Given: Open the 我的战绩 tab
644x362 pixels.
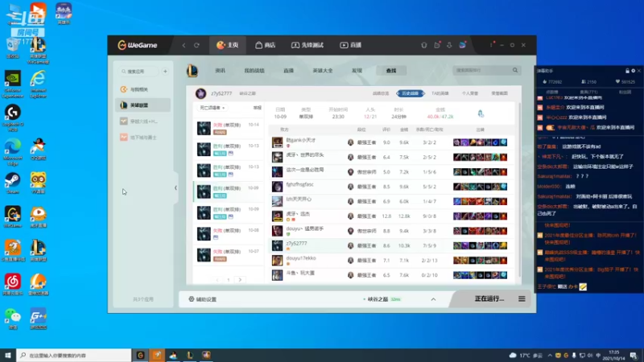Looking at the screenshot, I should 254,71.
